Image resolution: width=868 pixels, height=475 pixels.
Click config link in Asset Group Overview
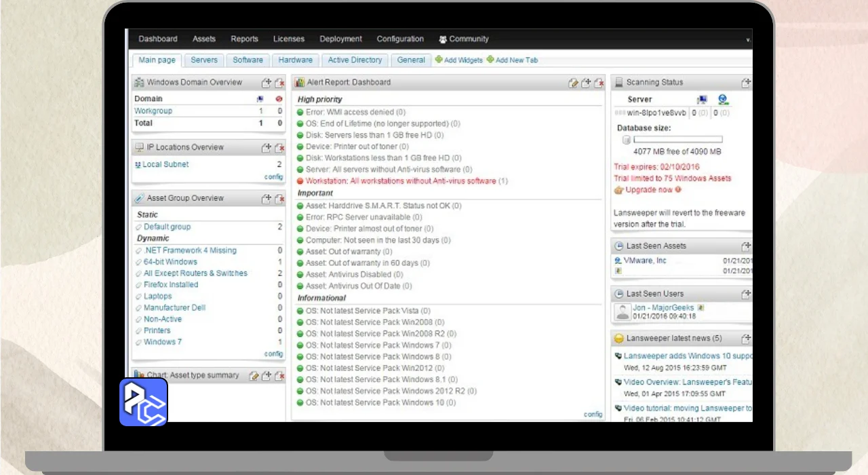tap(273, 354)
